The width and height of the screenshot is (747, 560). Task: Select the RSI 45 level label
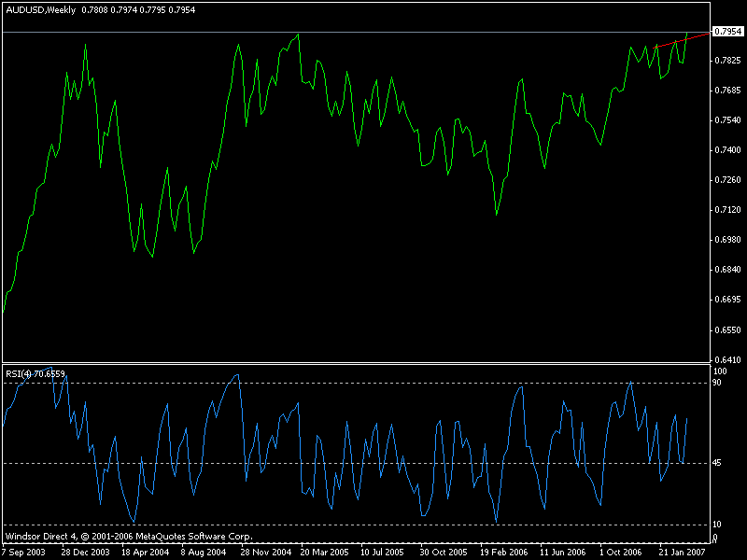(x=718, y=463)
